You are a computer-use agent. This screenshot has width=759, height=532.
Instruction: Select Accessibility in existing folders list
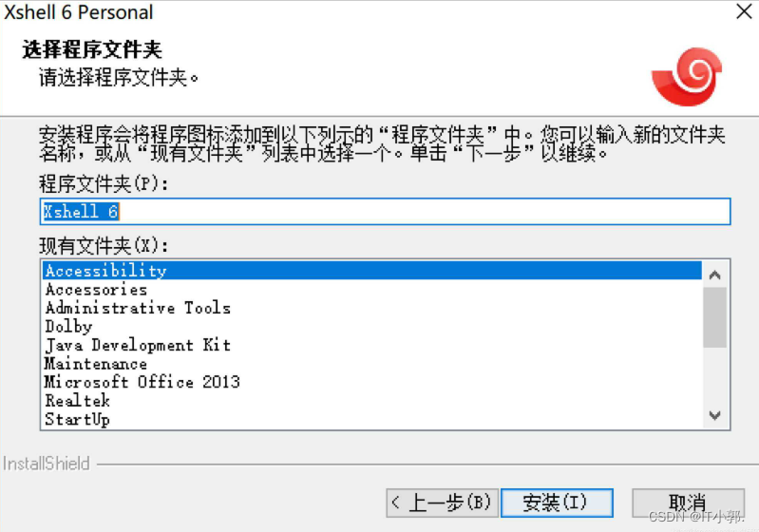tap(371, 271)
